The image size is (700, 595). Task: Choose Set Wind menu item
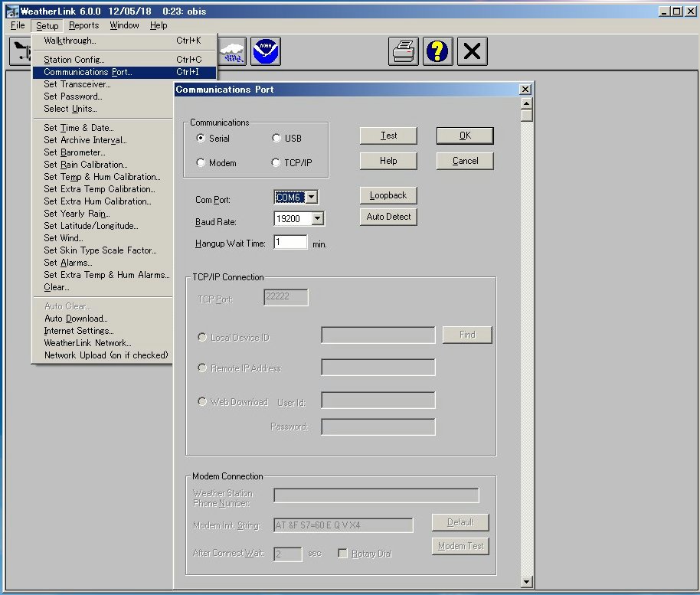(x=103, y=238)
